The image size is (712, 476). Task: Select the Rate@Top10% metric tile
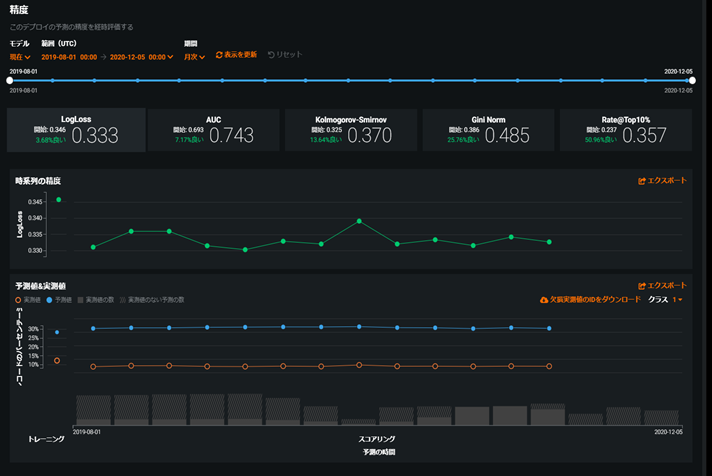[x=626, y=130]
